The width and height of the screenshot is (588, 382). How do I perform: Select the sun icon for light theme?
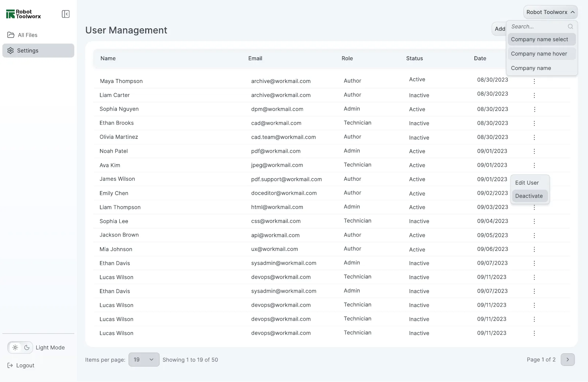pos(15,347)
